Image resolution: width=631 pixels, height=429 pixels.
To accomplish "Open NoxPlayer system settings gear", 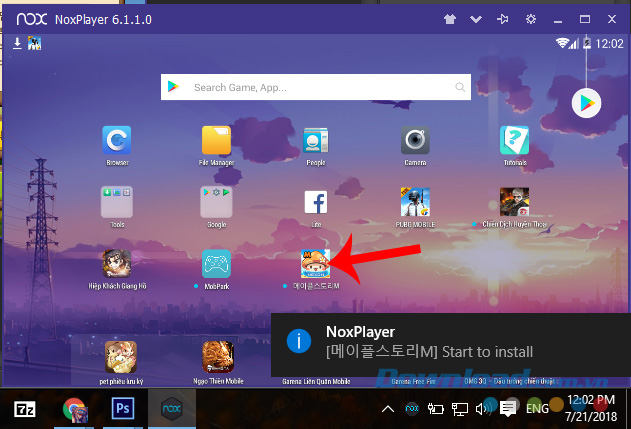I will [x=531, y=19].
